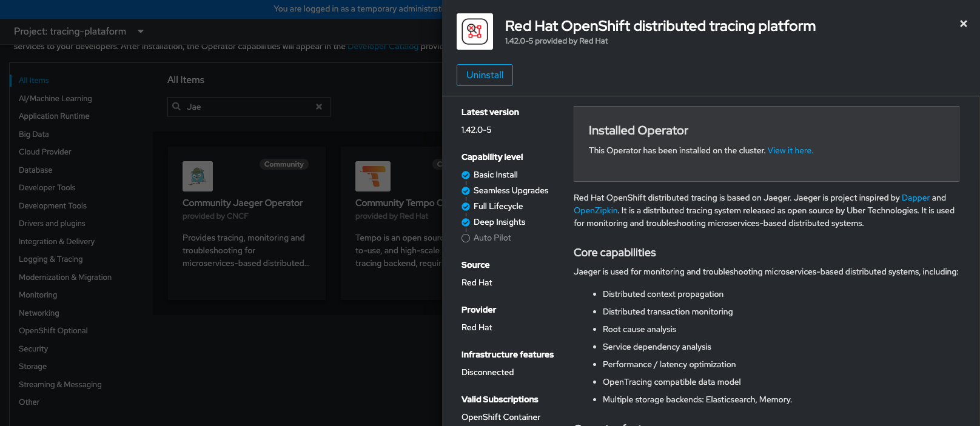The height and width of the screenshot is (426, 980).
Task: Select the AI/Machine Learning category
Action: point(55,98)
